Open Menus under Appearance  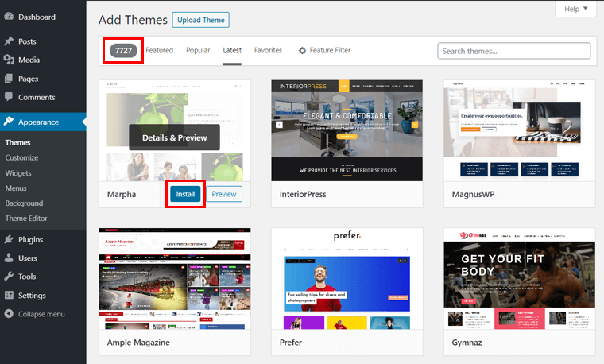[16, 188]
